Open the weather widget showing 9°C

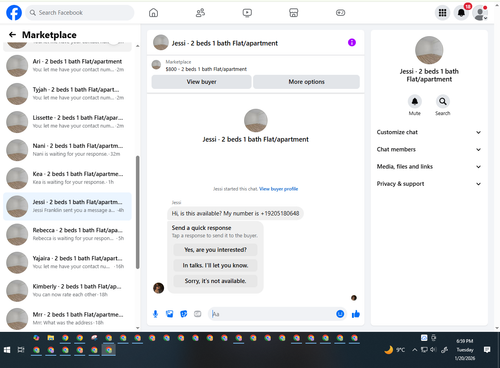pyautogui.click(x=395, y=350)
